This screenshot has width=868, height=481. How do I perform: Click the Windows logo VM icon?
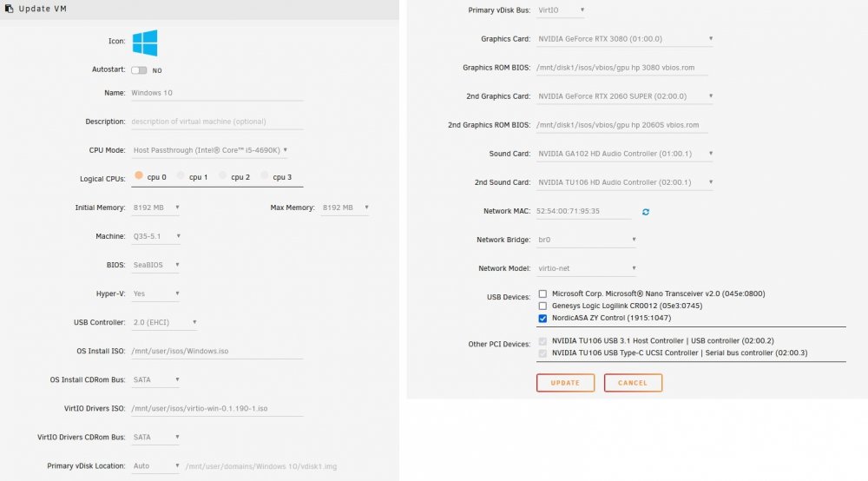pyautogui.click(x=145, y=43)
